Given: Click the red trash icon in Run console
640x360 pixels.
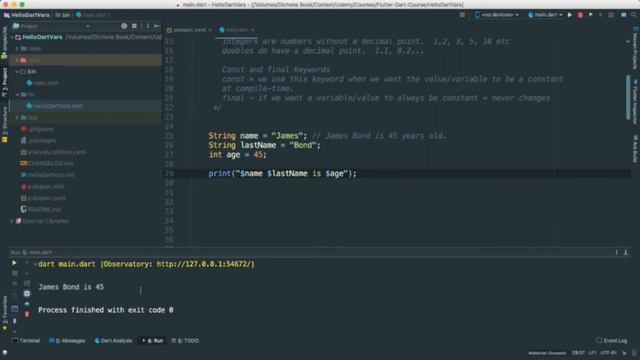Looking at the screenshot, I should pos(27,314).
